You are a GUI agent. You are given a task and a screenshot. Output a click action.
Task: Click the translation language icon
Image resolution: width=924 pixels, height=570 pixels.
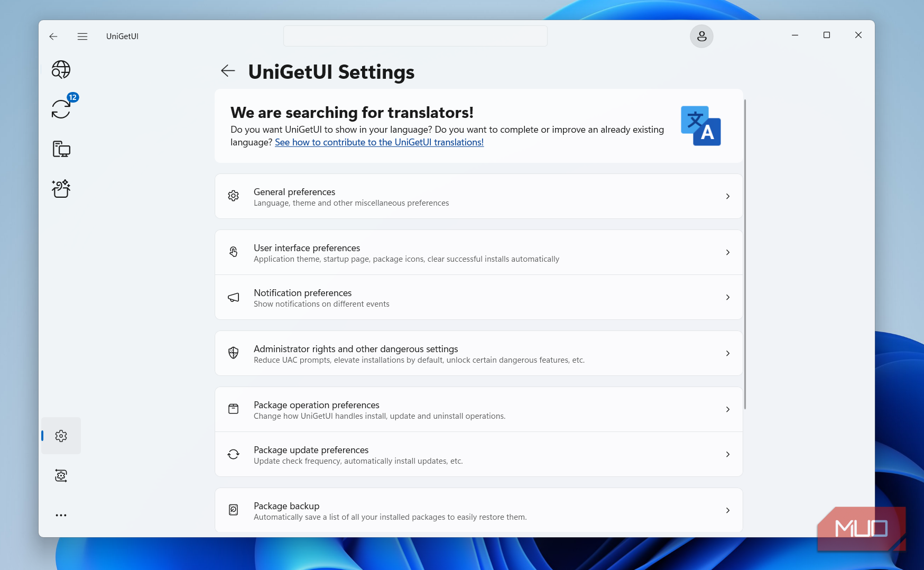coord(701,126)
